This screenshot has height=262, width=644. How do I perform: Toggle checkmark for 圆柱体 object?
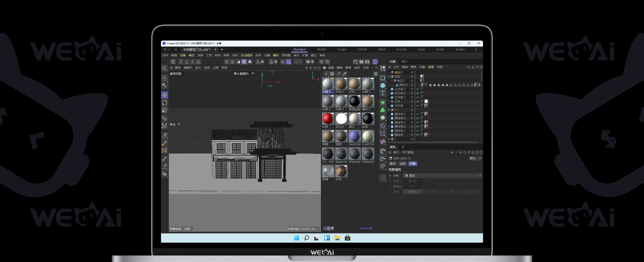418,135
